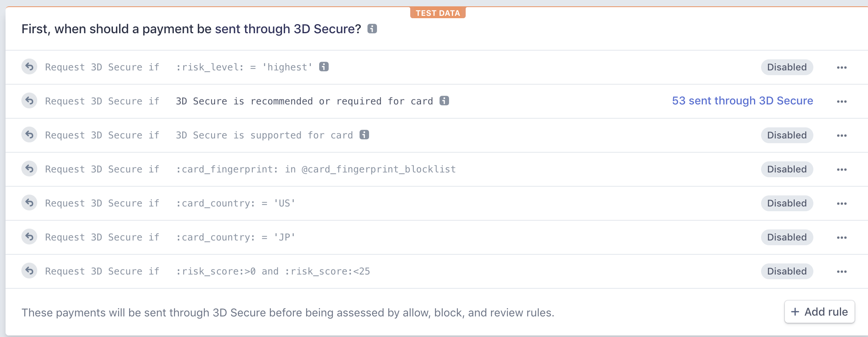Select the card_country 'JP' rule text

236,237
